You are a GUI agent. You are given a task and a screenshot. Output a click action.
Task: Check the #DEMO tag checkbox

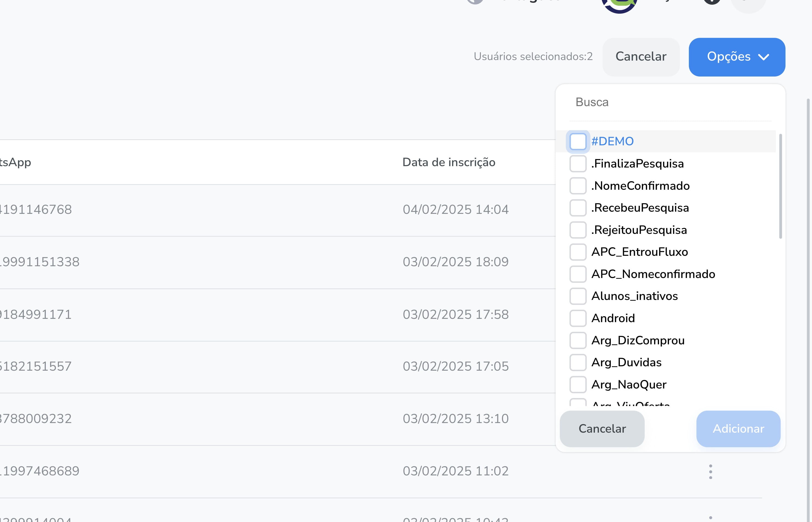(x=578, y=141)
